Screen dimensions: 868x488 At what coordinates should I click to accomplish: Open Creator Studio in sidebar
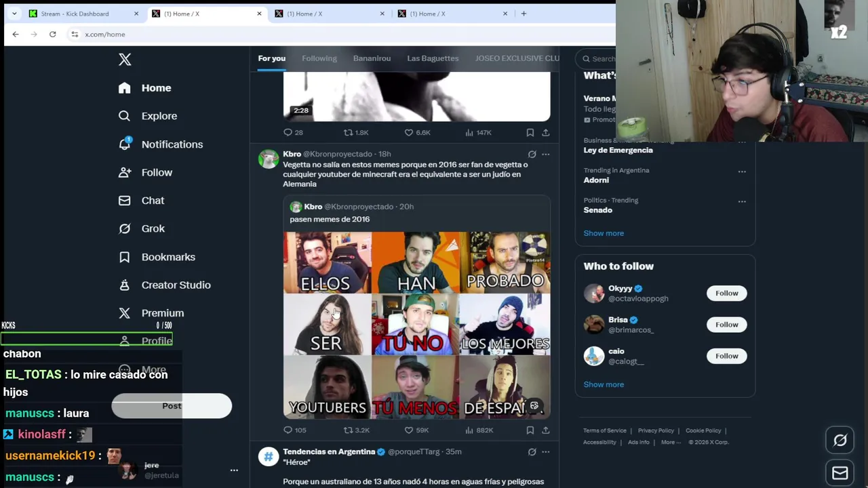point(164,285)
